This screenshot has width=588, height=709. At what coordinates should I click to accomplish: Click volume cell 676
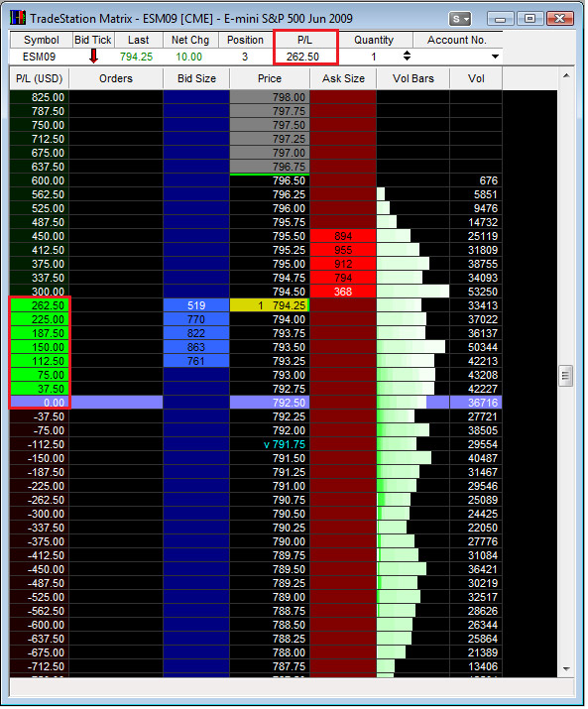476,180
